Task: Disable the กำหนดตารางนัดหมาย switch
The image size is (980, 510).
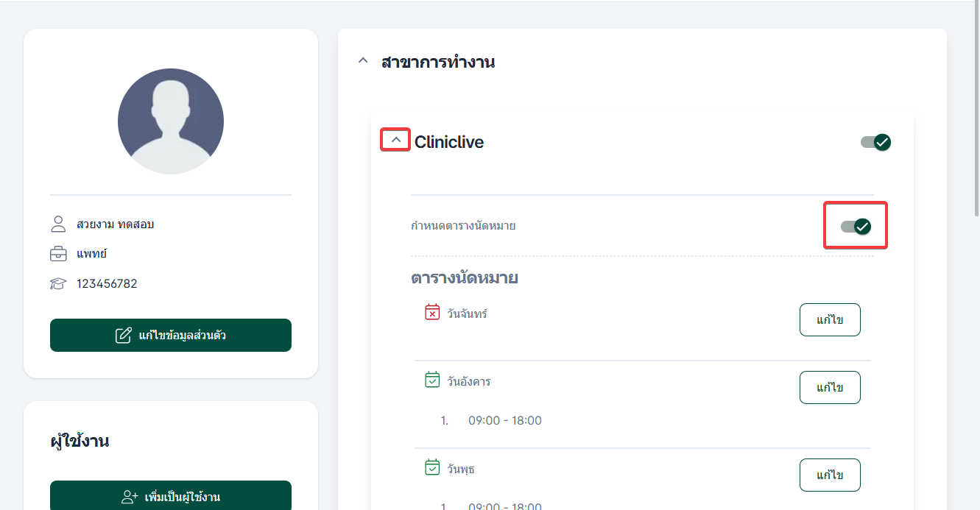Action: pyautogui.click(x=856, y=226)
